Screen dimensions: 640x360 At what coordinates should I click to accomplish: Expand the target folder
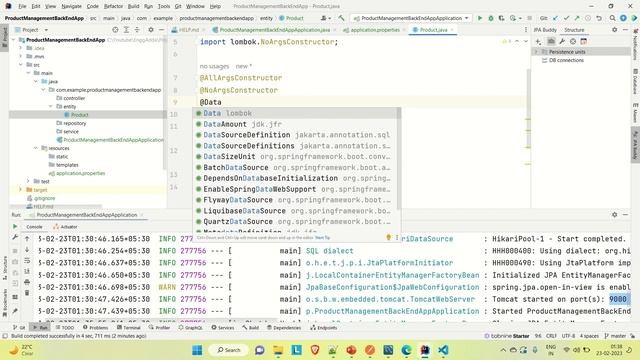[20, 189]
